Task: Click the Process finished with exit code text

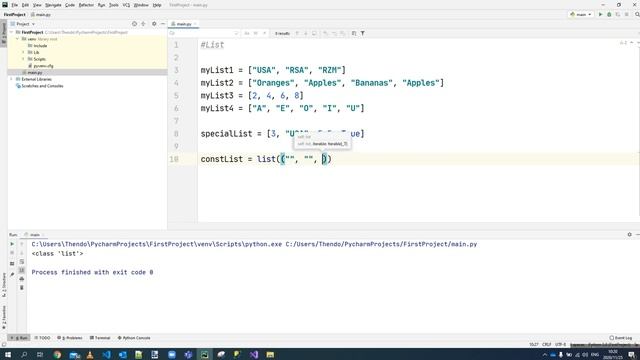Action: 92,272
